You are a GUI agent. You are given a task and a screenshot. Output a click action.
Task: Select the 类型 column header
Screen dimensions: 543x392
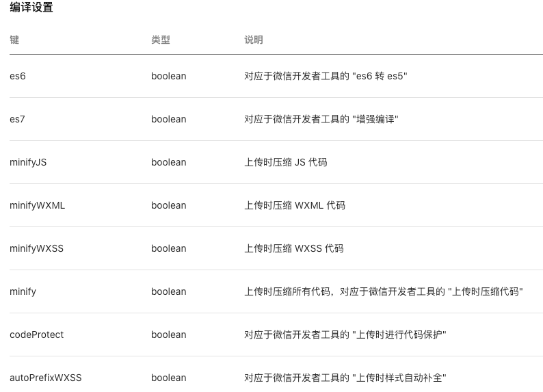click(x=160, y=40)
